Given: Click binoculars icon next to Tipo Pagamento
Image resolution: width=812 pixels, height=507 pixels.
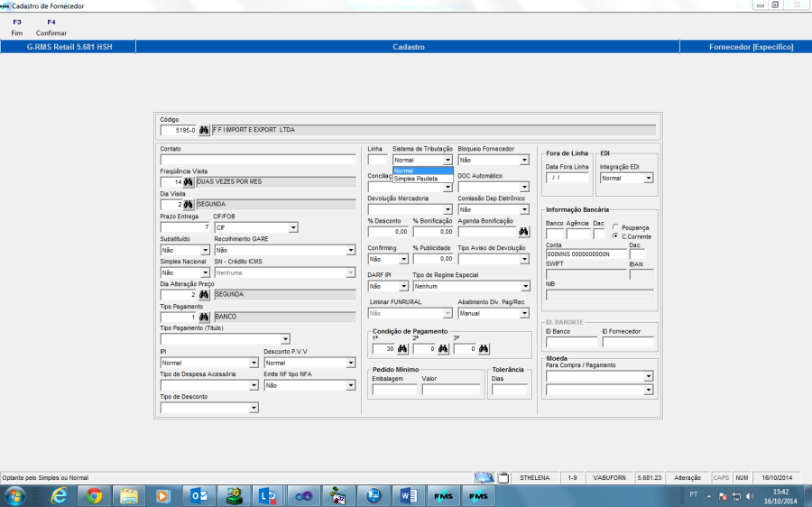Looking at the screenshot, I should tap(204, 317).
